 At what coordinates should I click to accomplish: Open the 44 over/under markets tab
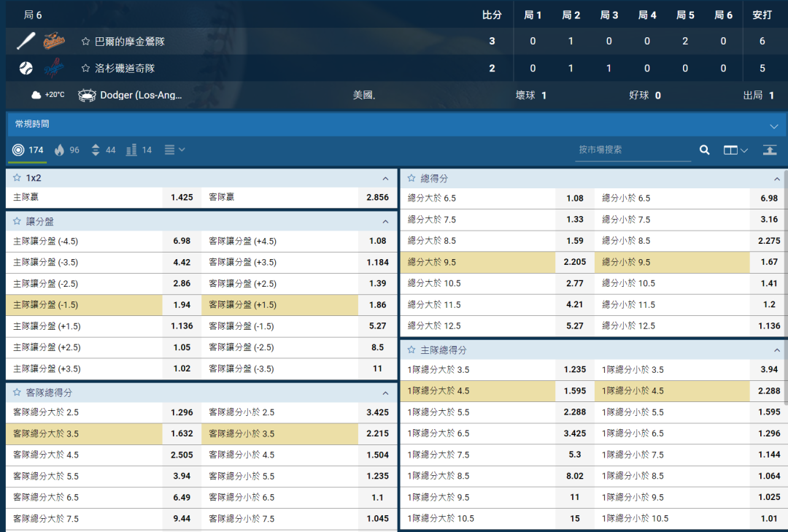point(103,150)
